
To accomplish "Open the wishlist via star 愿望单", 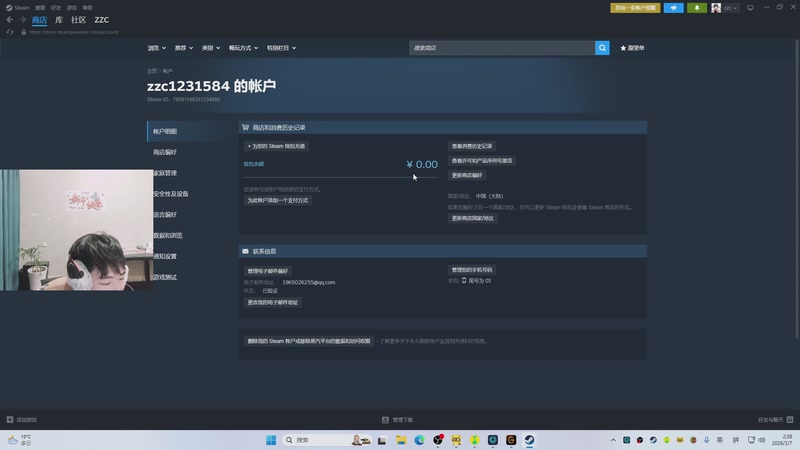I will (632, 48).
